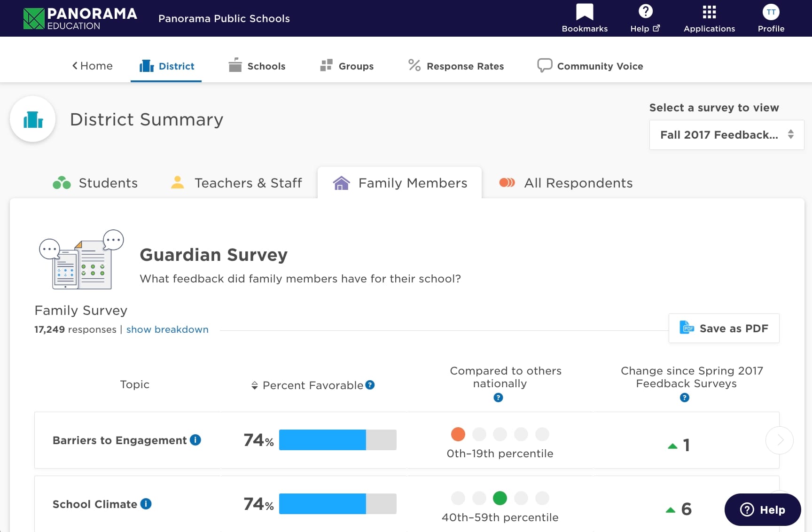Click the School Climate percent bar

(337, 504)
